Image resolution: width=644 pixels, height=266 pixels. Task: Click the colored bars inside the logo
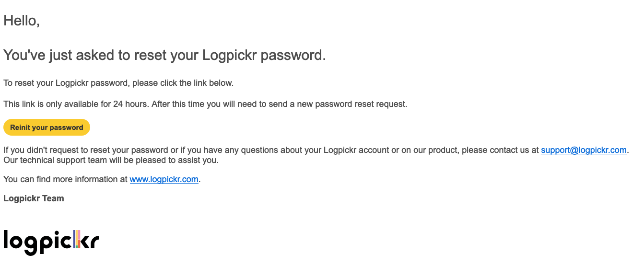pos(77,239)
